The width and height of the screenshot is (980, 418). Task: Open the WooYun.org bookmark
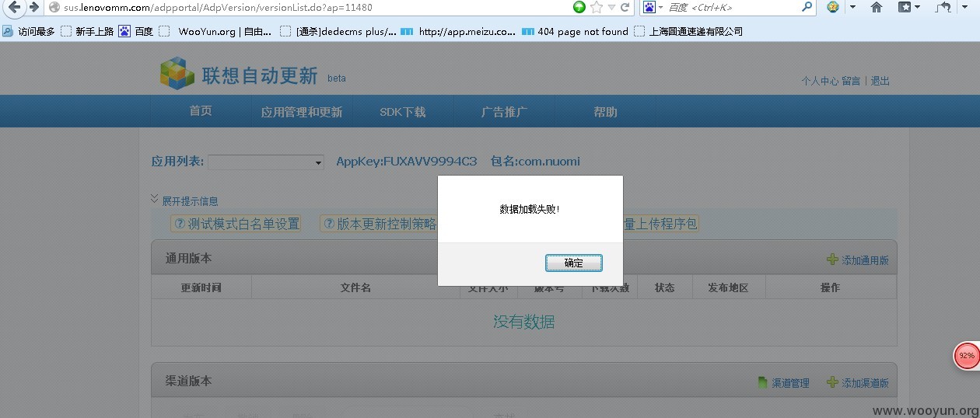216,31
